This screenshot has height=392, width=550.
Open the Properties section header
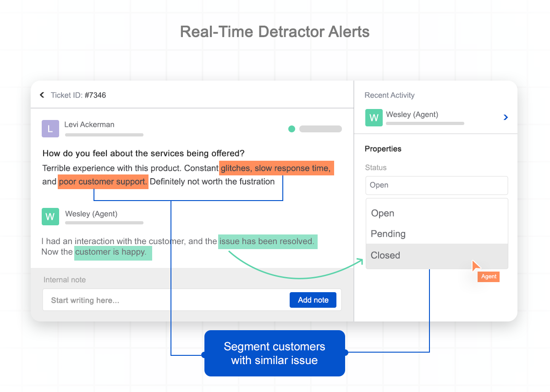tap(383, 149)
